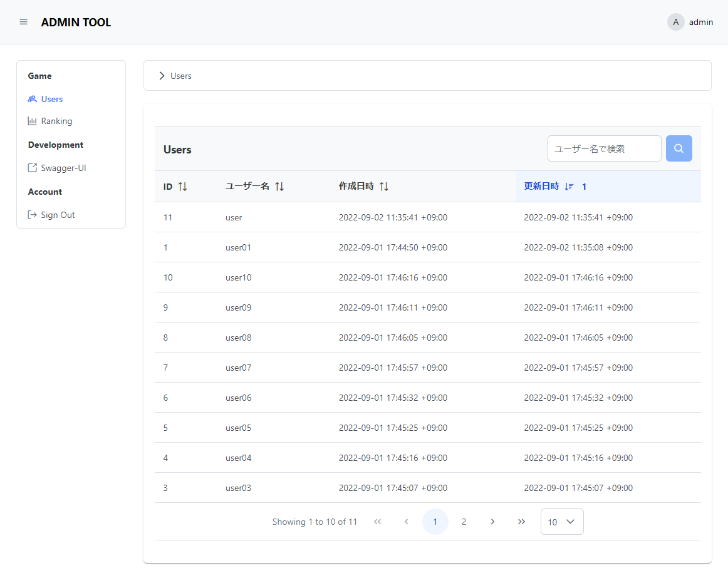The height and width of the screenshot is (583, 728).
Task: Go to next page arrow
Action: pyautogui.click(x=492, y=522)
